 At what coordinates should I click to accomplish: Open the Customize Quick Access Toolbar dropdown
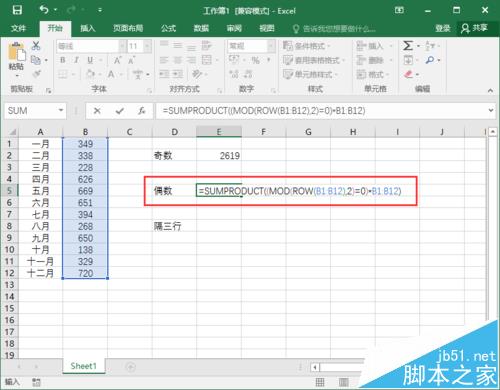click(x=100, y=10)
